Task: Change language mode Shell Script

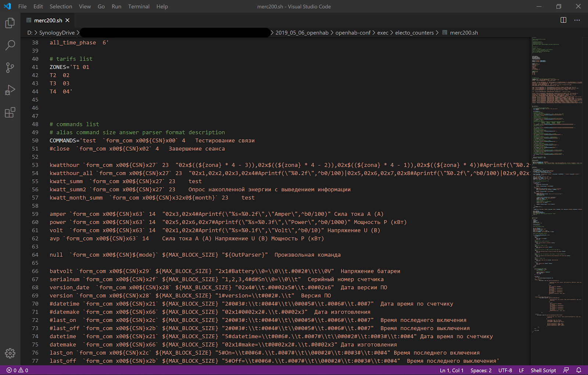Action: click(x=543, y=370)
